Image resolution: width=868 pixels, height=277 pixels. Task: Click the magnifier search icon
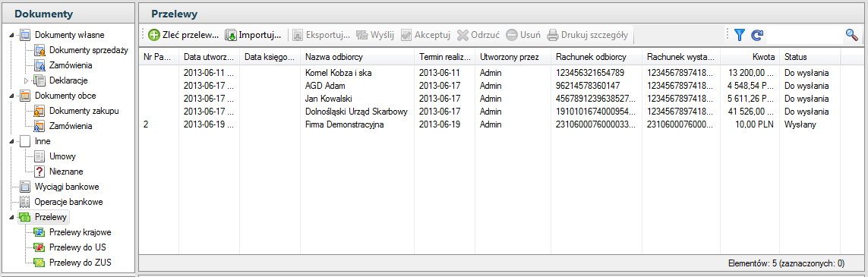pos(851,35)
